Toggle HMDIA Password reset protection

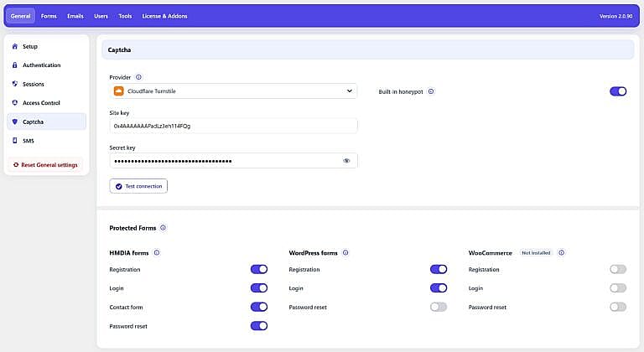[259, 326]
